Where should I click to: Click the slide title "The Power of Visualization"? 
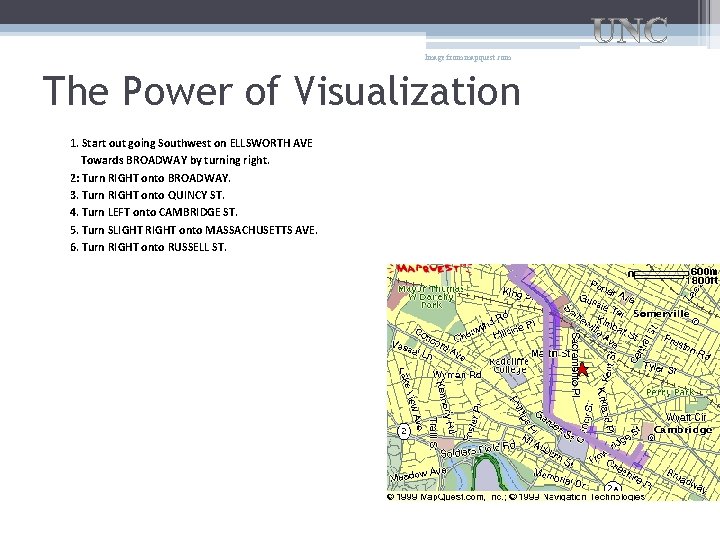coord(281,90)
